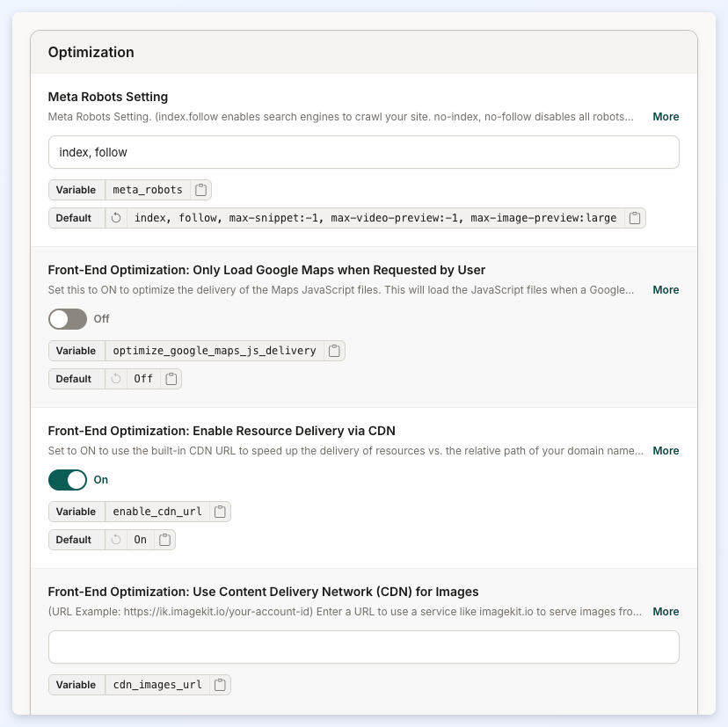Image resolution: width=728 pixels, height=727 pixels.
Task: Copy the cdn_images_url variable name
Action: coord(220,685)
